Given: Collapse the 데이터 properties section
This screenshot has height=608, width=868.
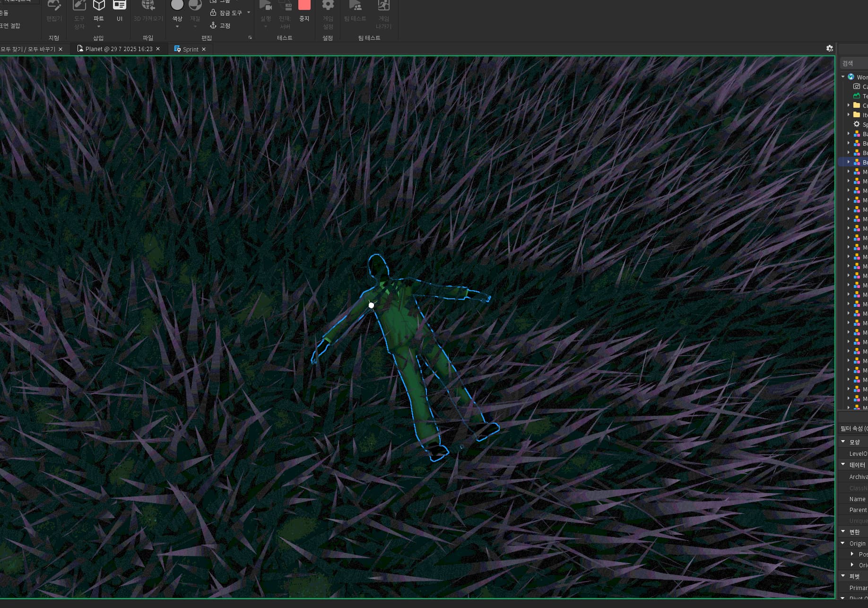Looking at the screenshot, I should point(843,465).
